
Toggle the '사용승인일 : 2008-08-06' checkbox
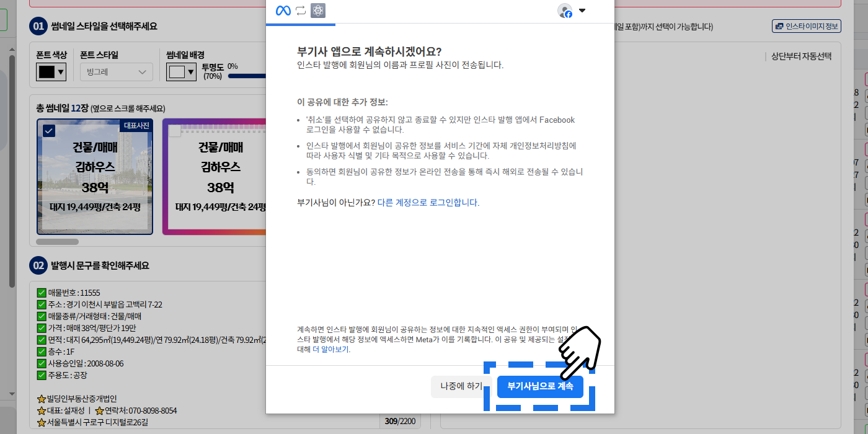pos(42,363)
